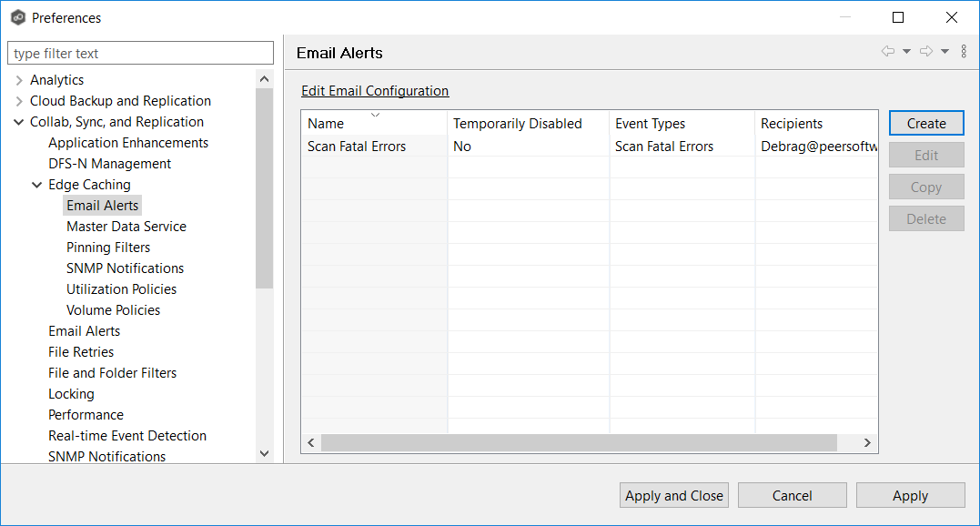The height and width of the screenshot is (526, 980).
Task: Open the view menu three-dots icon
Action: [964, 52]
